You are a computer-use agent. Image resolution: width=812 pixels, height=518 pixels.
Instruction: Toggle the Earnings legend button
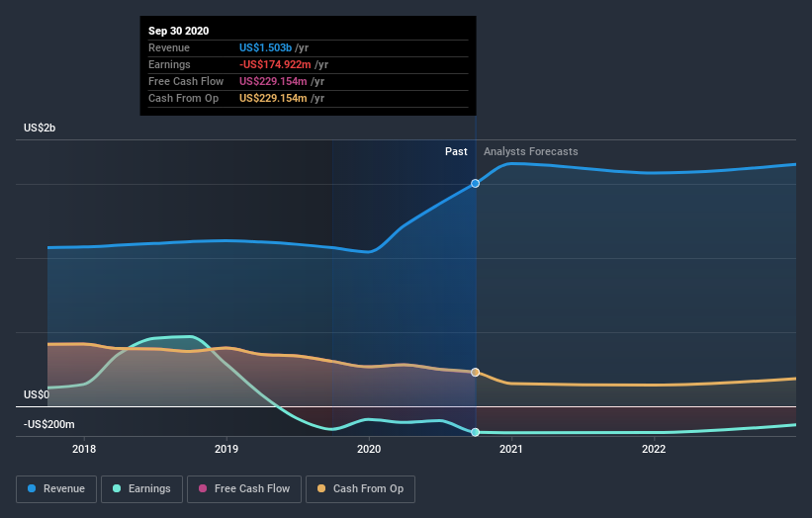point(141,489)
